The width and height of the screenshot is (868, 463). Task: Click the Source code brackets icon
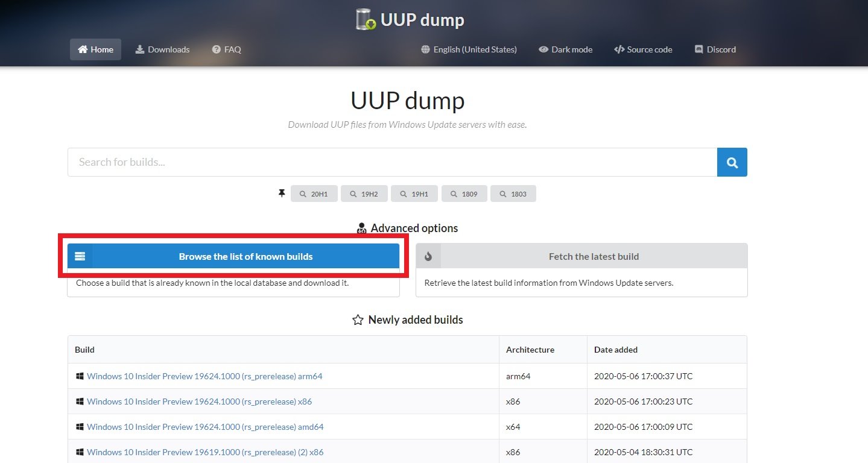[x=619, y=49]
